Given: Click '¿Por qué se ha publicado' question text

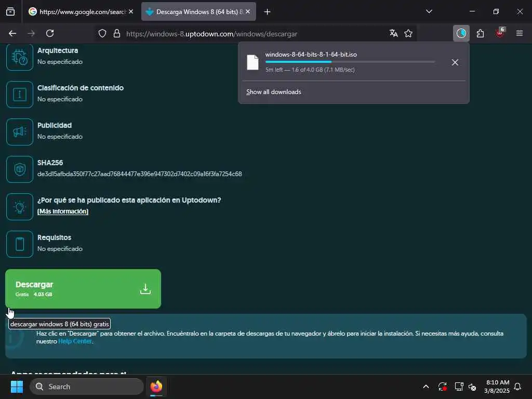Looking at the screenshot, I should (x=129, y=200).
